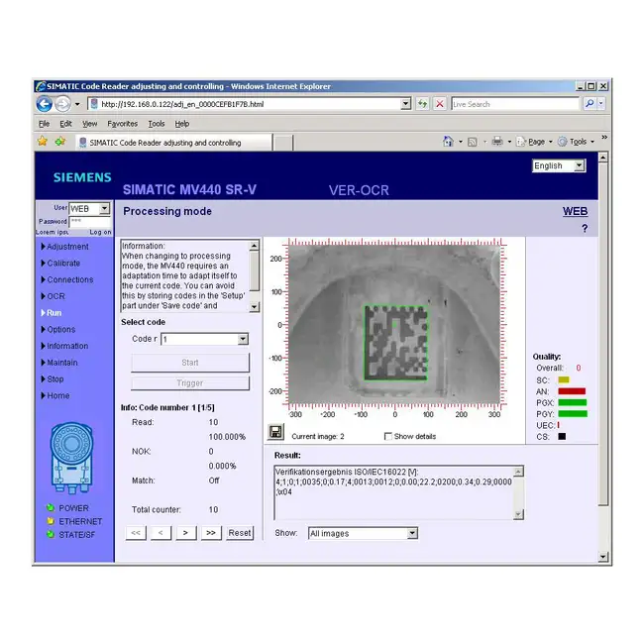Viewport: 644px width, 644px height.
Task: Open the Favorites menu
Action: point(123,124)
